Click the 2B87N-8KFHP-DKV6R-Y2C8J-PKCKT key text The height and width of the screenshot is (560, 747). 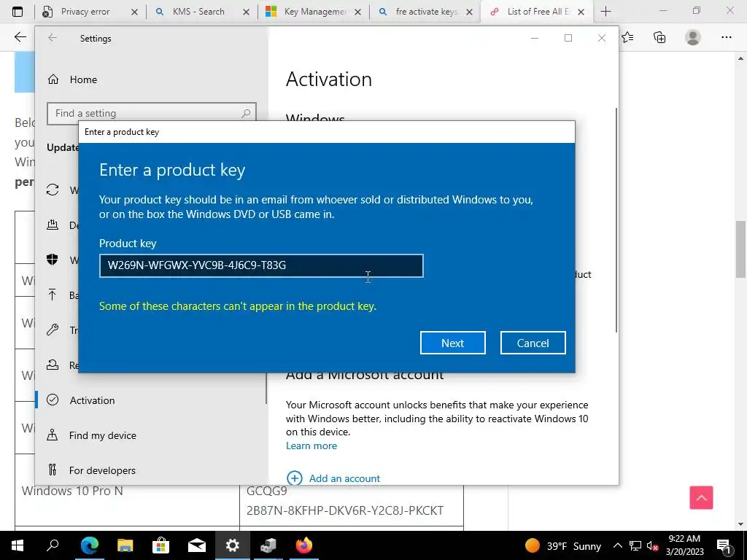(x=345, y=510)
